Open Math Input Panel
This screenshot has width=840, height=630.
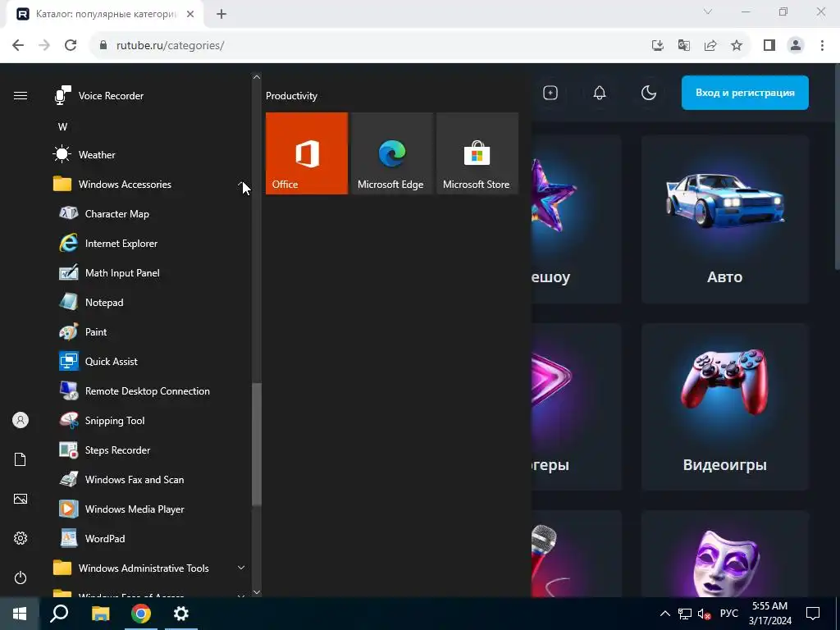coord(150,272)
